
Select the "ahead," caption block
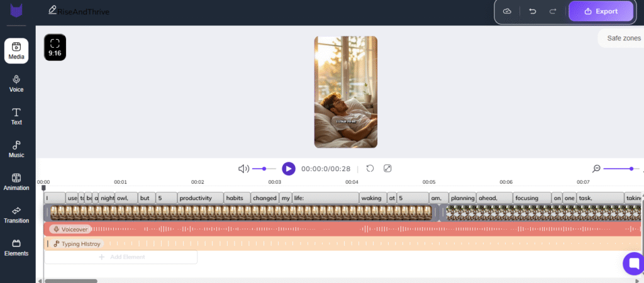tap(494, 198)
